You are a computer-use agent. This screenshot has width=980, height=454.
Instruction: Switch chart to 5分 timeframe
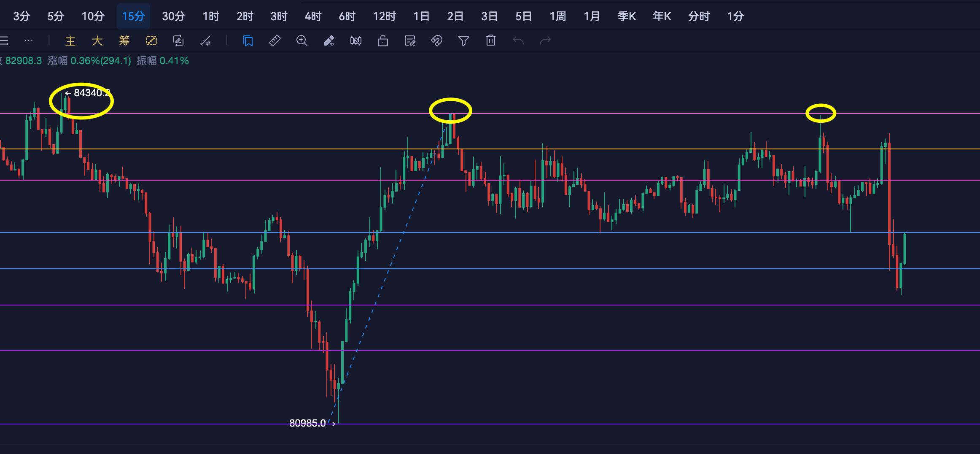click(56, 16)
